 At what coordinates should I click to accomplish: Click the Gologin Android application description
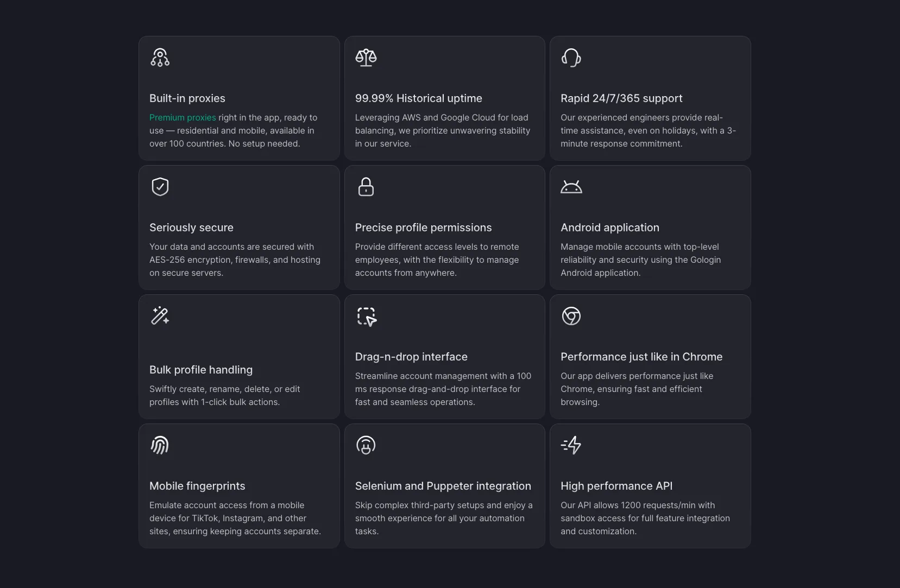640,260
